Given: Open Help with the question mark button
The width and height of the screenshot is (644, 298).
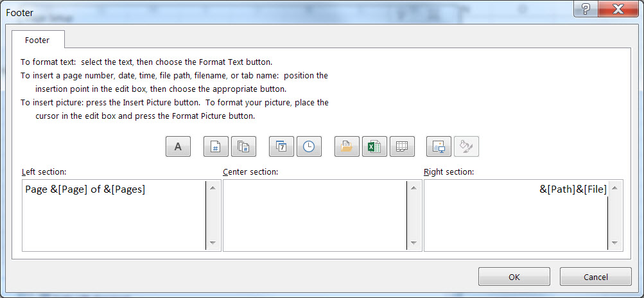Looking at the screenshot, I should [x=586, y=9].
